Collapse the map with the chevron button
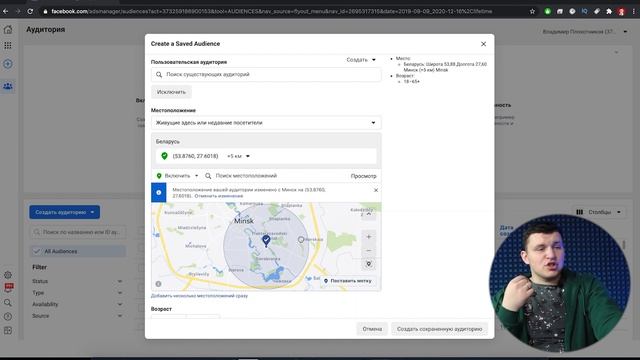640x360 pixels. click(x=369, y=214)
